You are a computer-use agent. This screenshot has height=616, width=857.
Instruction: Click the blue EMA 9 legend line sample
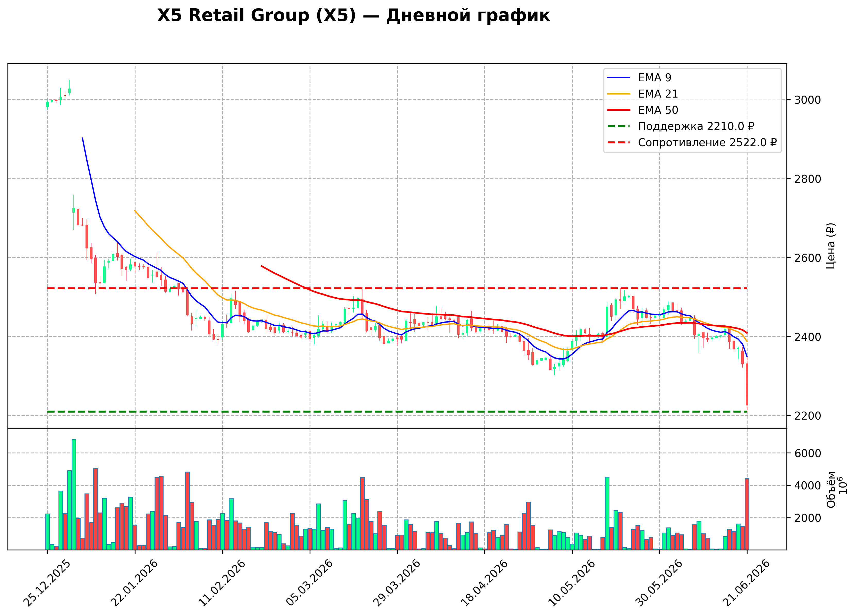pyautogui.click(x=619, y=78)
